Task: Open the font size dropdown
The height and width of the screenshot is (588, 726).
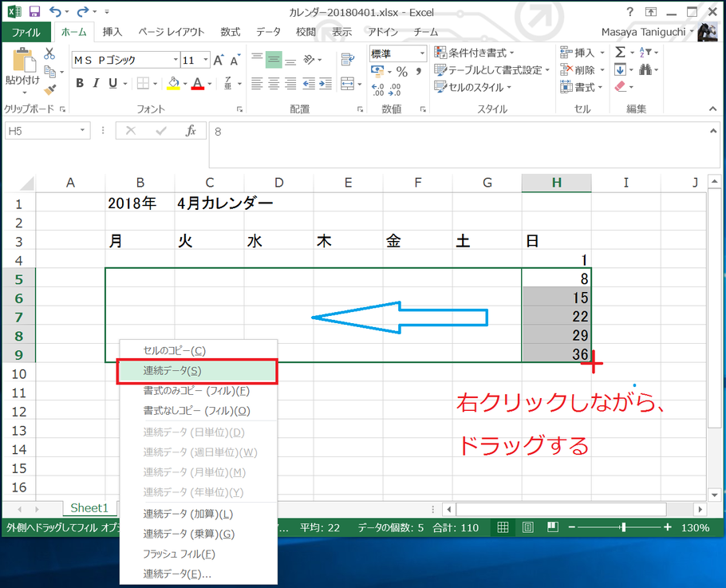Action: tap(206, 60)
